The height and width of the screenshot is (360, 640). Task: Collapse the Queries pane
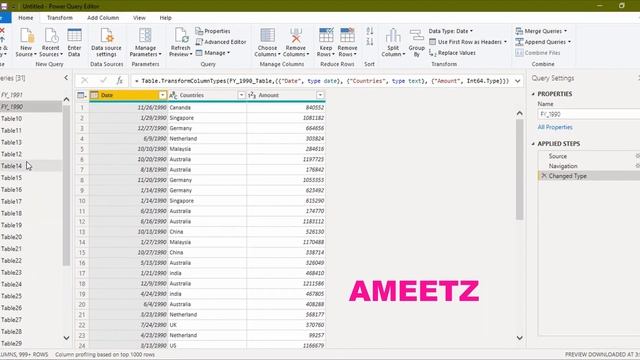click(x=66, y=78)
